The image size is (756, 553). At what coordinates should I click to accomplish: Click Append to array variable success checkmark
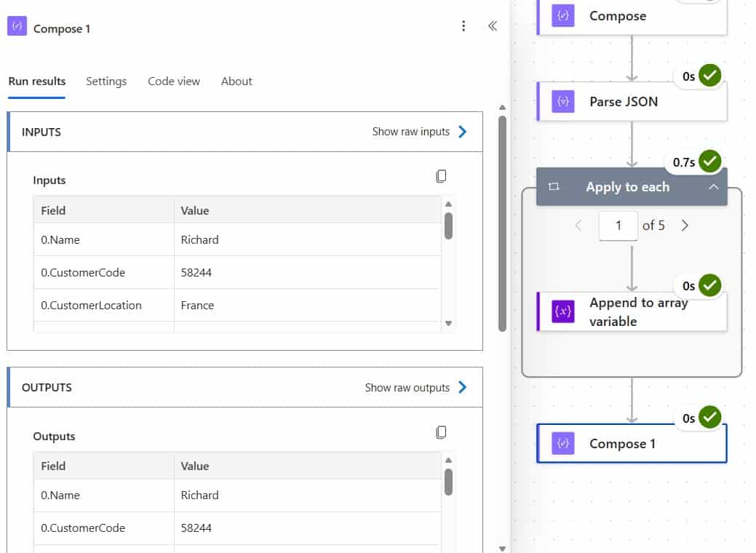[x=709, y=285]
